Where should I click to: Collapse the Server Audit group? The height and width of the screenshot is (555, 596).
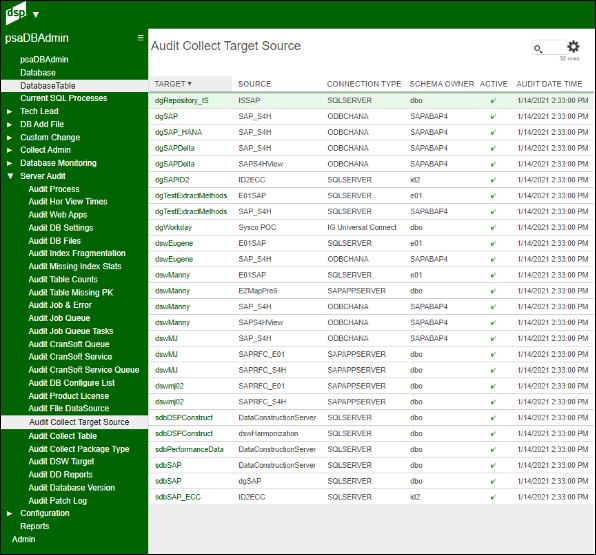(10, 176)
